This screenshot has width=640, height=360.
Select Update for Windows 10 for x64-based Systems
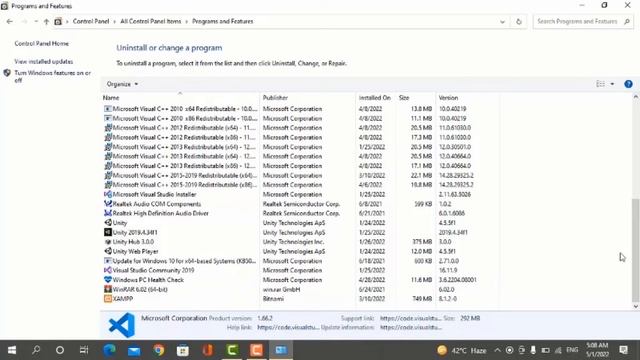tap(300, 261)
